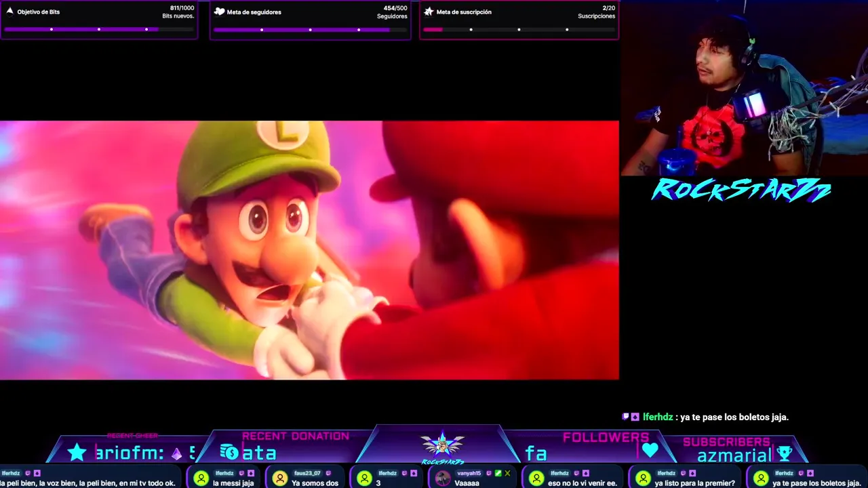Click the bits gem icon beside ariofm

(176, 454)
